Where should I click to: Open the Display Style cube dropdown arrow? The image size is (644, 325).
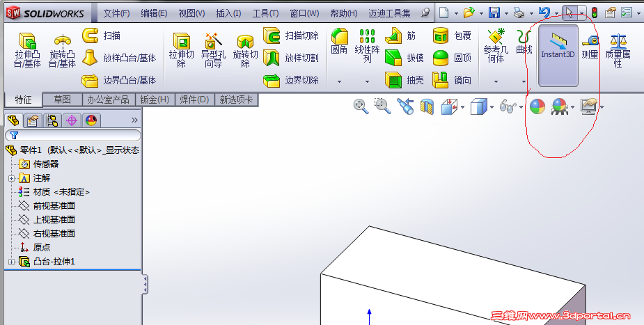click(492, 107)
